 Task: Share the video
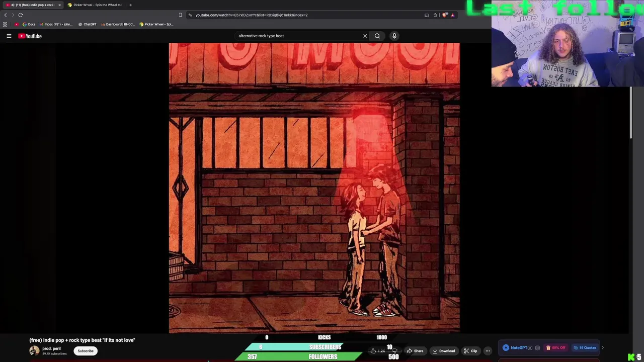click(x=415, y=351)
